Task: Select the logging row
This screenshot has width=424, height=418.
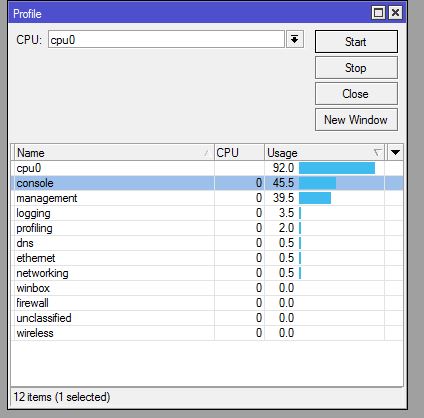Action: [207, 213]
